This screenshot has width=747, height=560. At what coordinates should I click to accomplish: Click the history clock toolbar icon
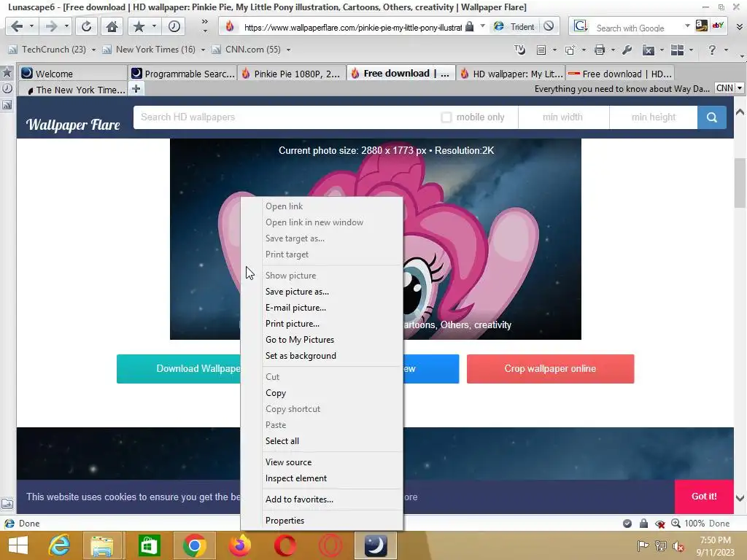pyautogui.click(x=174, y=26)
